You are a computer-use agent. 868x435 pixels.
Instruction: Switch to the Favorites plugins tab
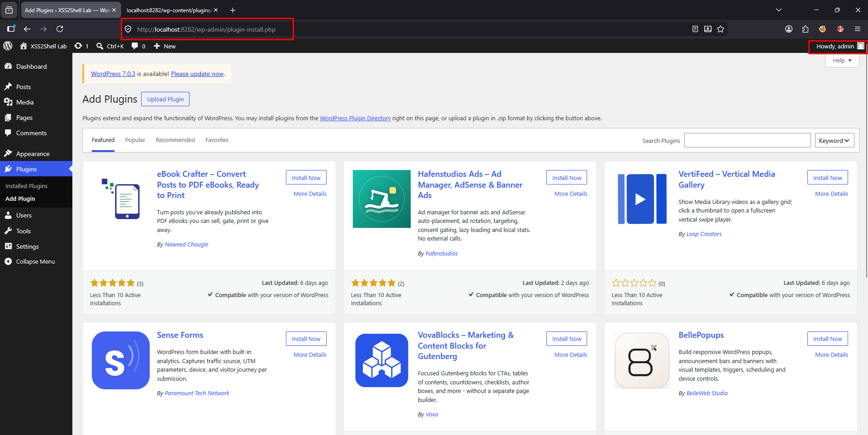pyautogui.click(x=217, y=140)
